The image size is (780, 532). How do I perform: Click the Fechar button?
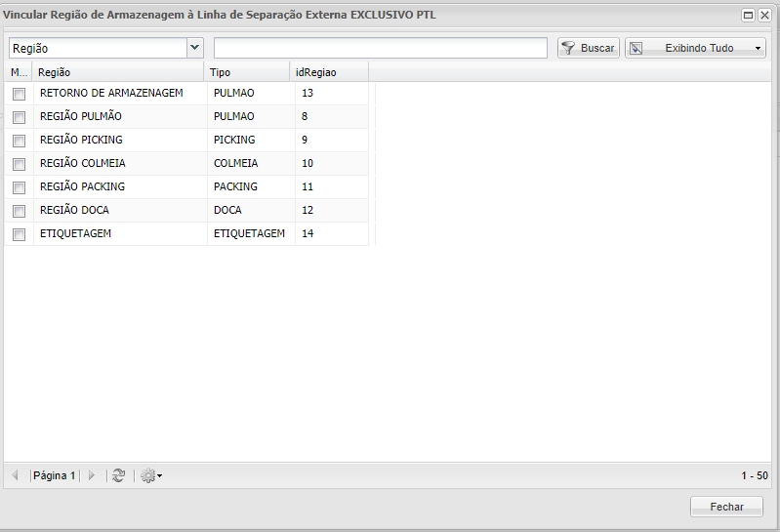(726, 507)
